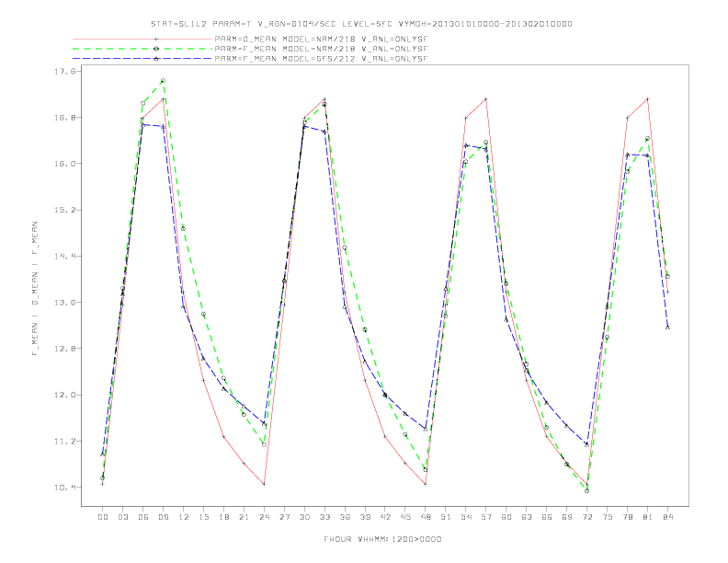The image size is (728, 563).
Task: Click the red solid legend line sample
Action: tap(142, 39)
